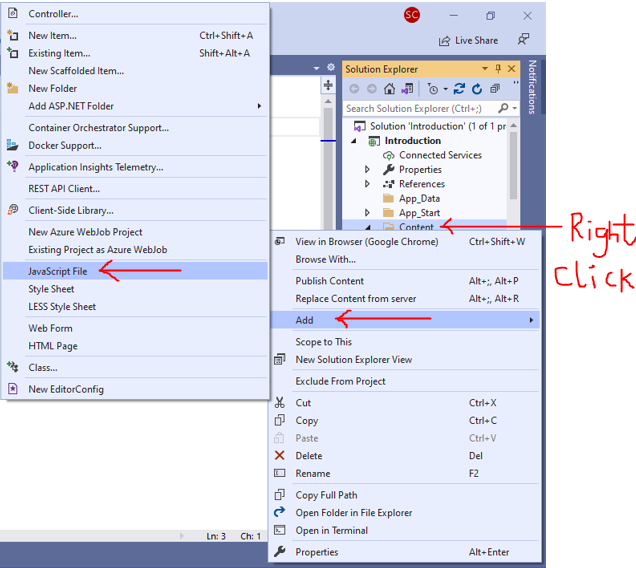The image size is (636, 568).
Task: Expand the App_Start folder node
Action: (x=367, y=213)
